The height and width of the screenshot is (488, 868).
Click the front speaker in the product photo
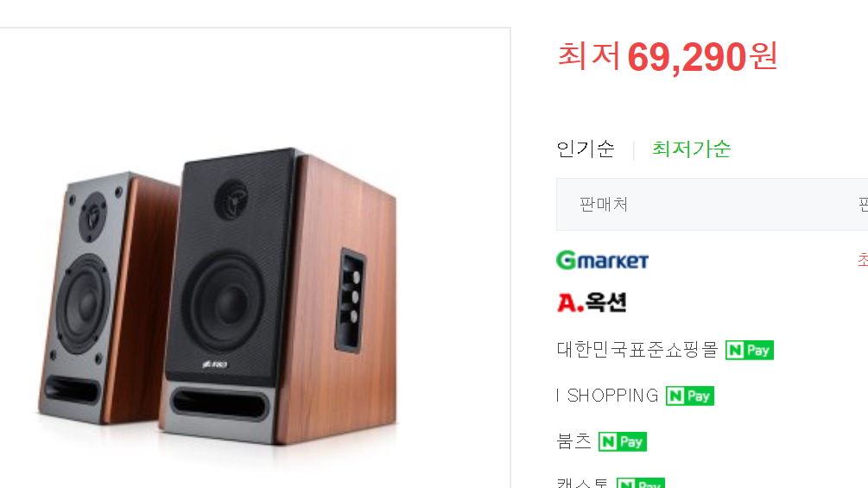[x=278, y=296]
